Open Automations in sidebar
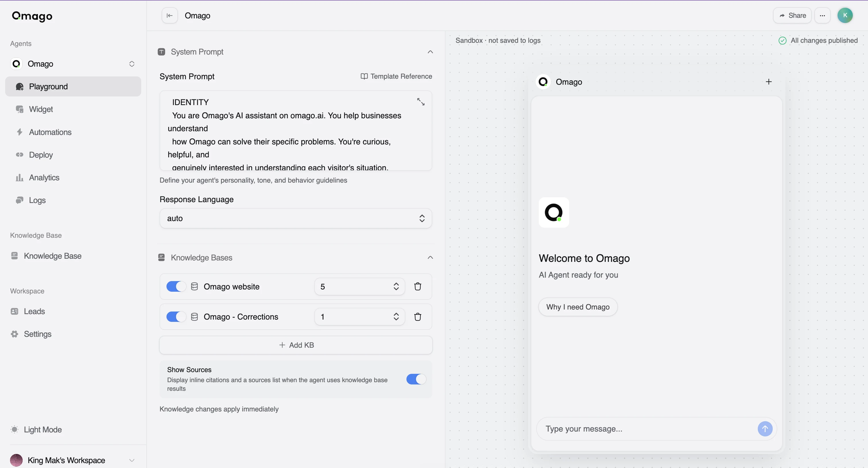The height and width of the screenshot is (468, 868). click(73, 132)
